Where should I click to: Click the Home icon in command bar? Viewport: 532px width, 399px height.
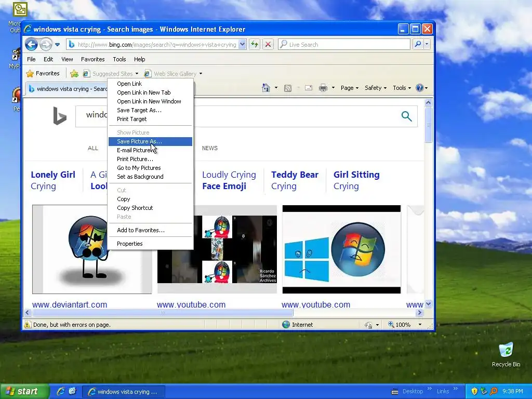(x=266, y=88)
